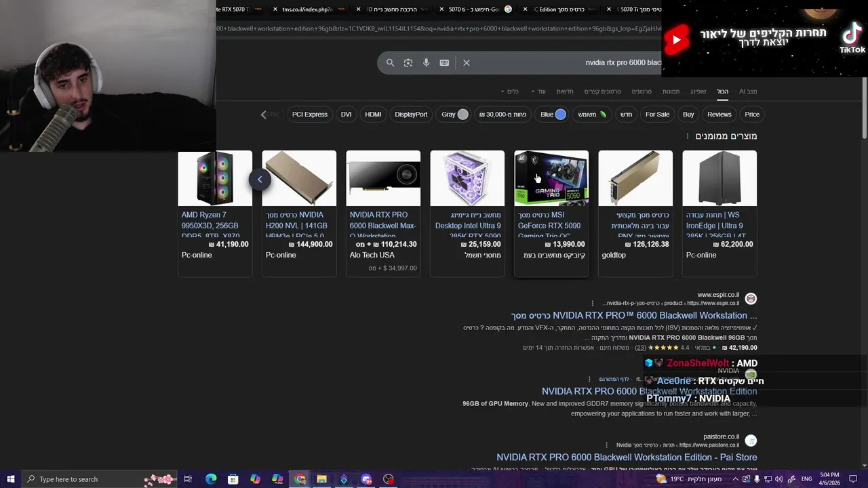Open the Pai Store RTX PRO 6000 result
This screenshot has height=488, width=868.
coord(627,457)
